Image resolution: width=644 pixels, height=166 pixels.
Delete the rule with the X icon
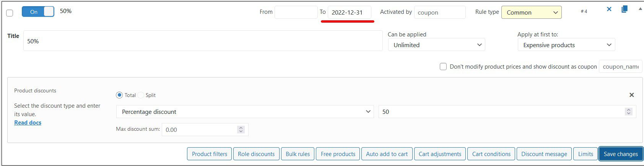click(x=609, y=9)
